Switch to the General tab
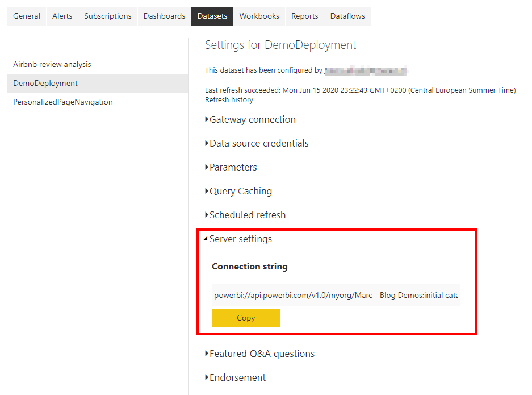Screen dimensions: 532x395 (x=27, y=16)
